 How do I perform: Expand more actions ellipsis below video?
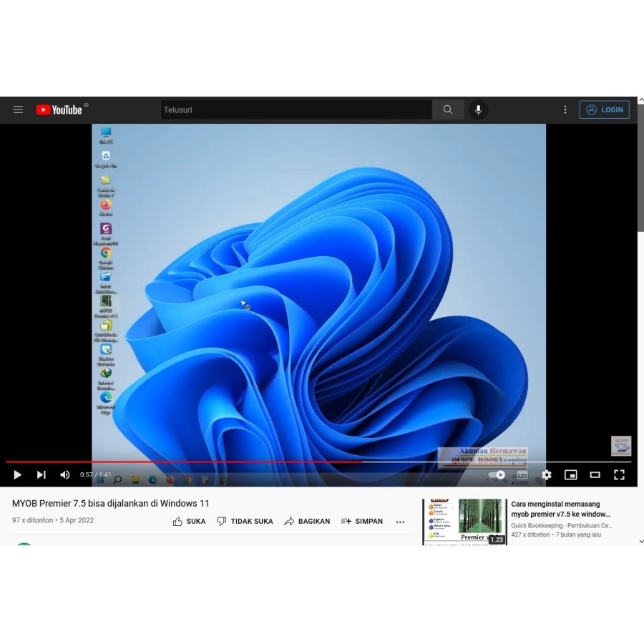(x=400, y=522)
